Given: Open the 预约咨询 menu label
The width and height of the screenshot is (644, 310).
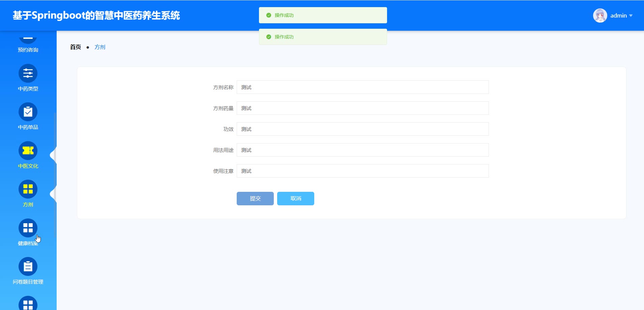Looking at the screenshot, I should 28,50.
